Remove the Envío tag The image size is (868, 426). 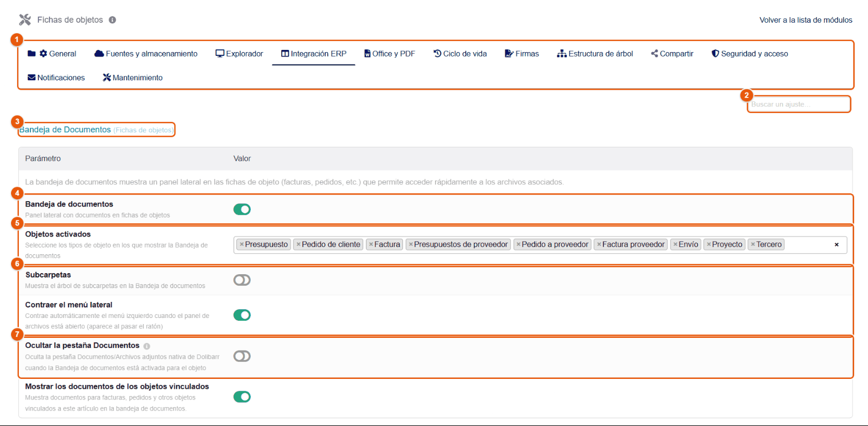pos(675,244)
